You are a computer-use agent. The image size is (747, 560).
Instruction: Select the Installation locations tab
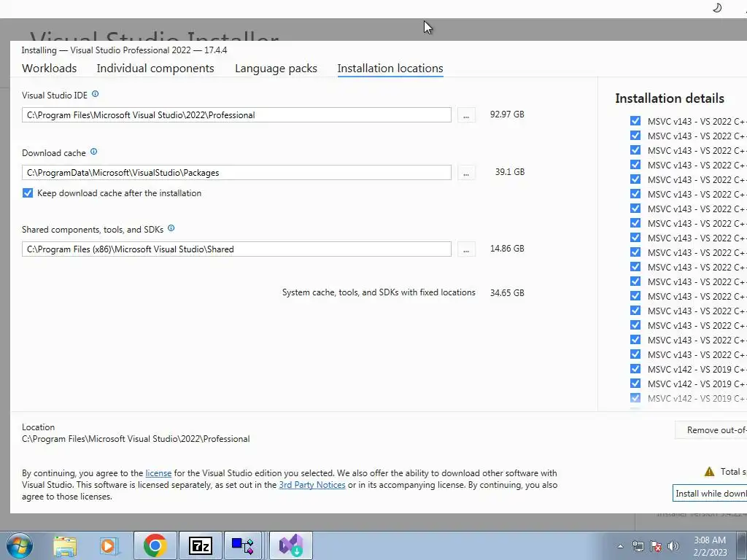coord(390,68)
